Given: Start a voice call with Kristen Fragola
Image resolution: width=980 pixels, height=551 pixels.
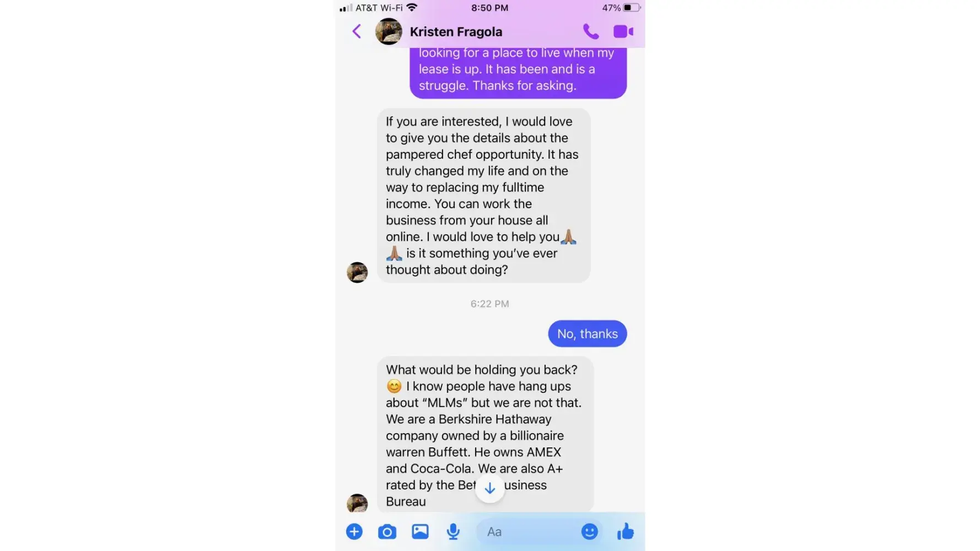Looking at the screenshot, I should [x=591, y=31].
